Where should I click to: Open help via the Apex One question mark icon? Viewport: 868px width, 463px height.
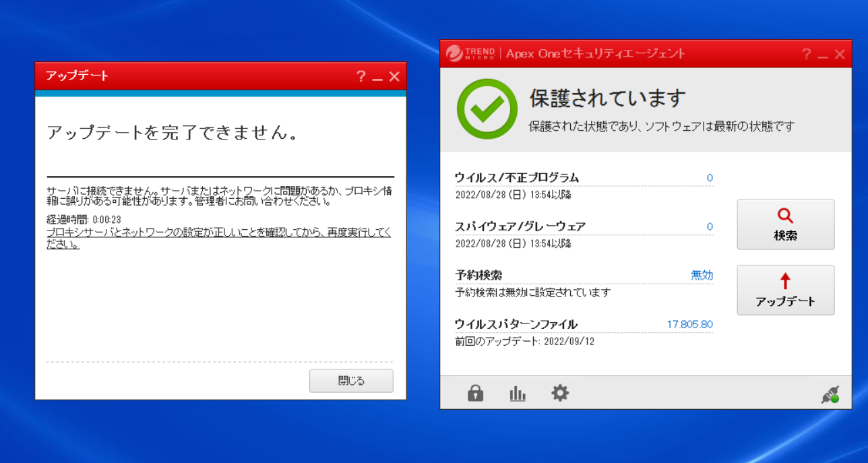pos(807,54)
